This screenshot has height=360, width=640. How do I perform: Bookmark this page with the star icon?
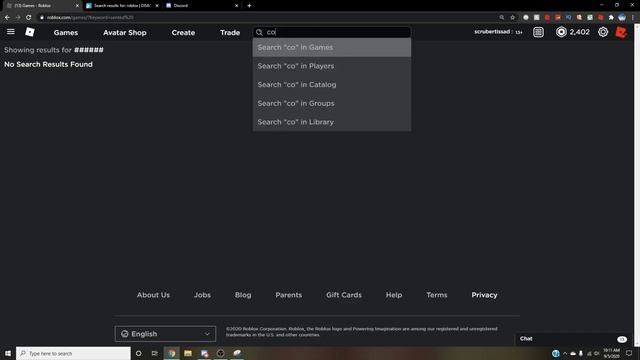coord(513,18)
